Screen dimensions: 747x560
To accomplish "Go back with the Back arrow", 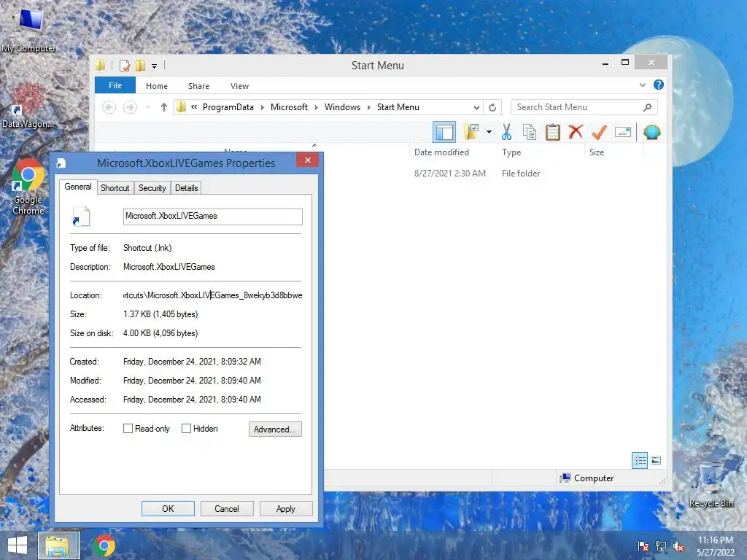I will 109,107.
